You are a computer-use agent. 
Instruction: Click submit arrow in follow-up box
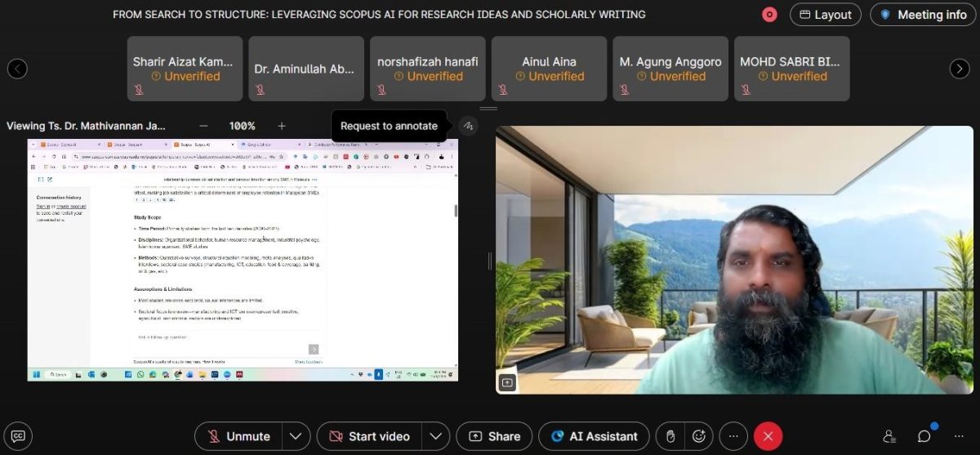tap(313, 349)
